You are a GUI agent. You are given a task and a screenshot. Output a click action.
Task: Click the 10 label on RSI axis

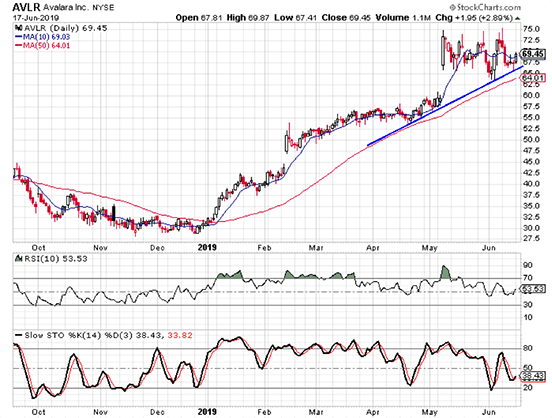coord(528,318)
